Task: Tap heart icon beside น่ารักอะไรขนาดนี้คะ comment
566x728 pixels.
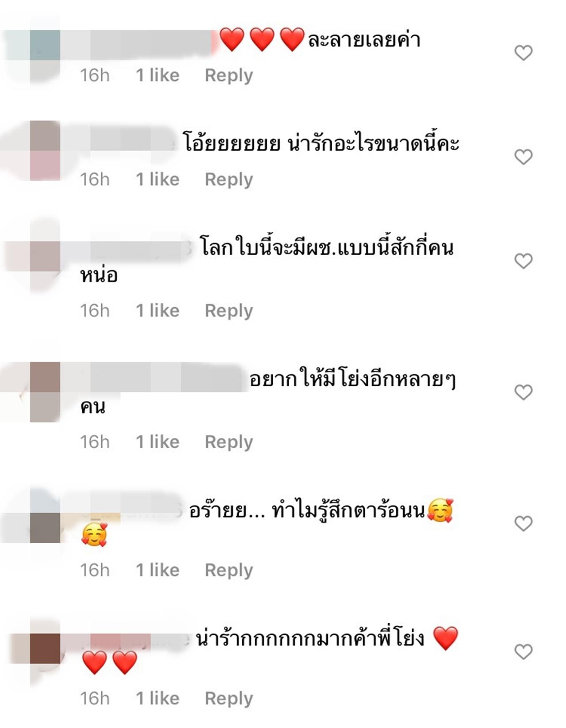Action: pyautogui.click(x=523, y=157)
